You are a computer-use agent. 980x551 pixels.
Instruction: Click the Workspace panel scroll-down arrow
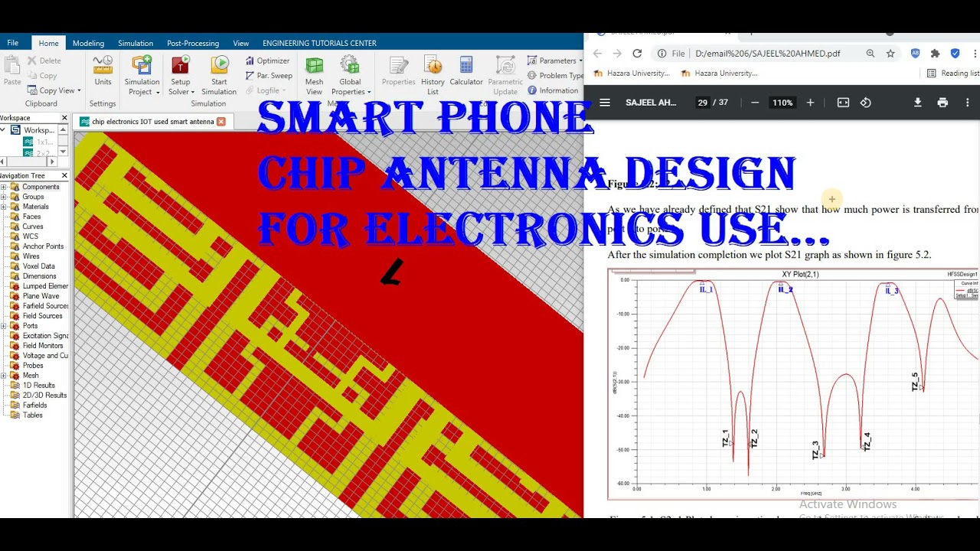coord(63,152)
